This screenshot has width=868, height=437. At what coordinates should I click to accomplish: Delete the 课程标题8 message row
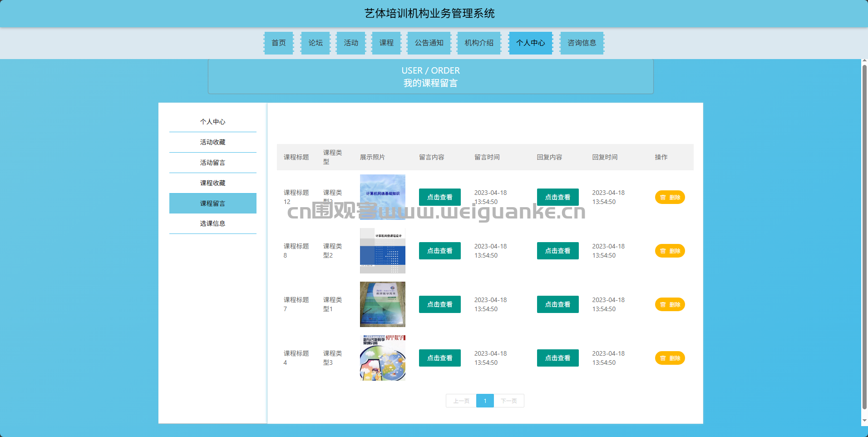point(670,251)
